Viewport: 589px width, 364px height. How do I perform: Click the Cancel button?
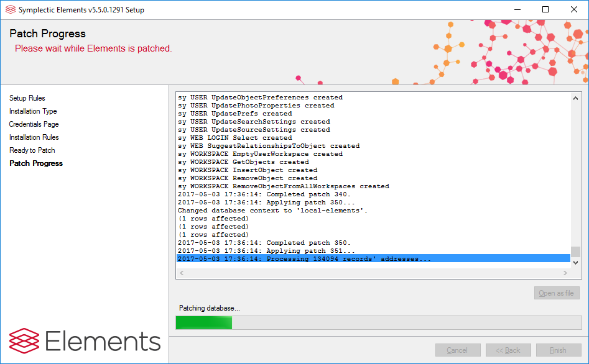click(x=458, y=350)
